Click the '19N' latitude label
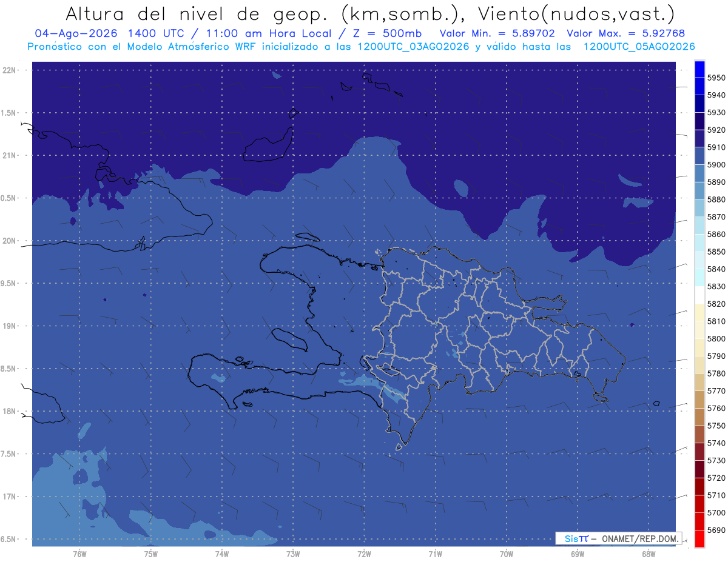This screenshot has height=562, width=728. point(10,326)
